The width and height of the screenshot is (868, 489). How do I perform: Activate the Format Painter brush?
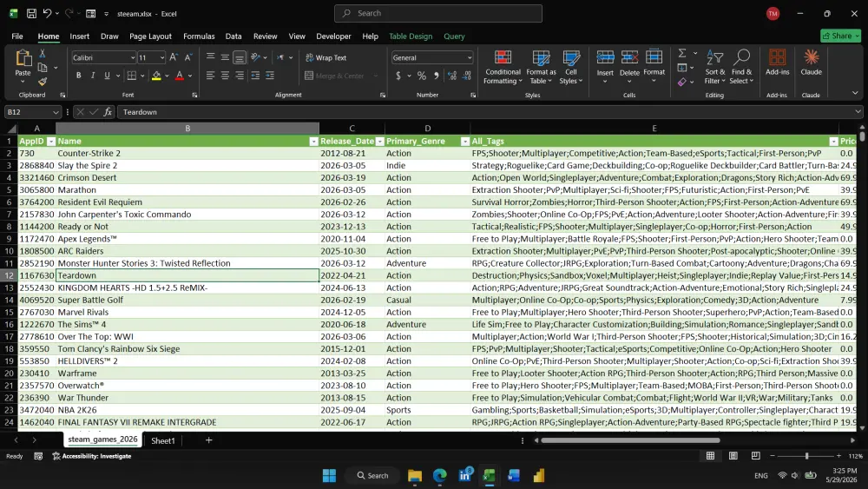click(42, 82)
